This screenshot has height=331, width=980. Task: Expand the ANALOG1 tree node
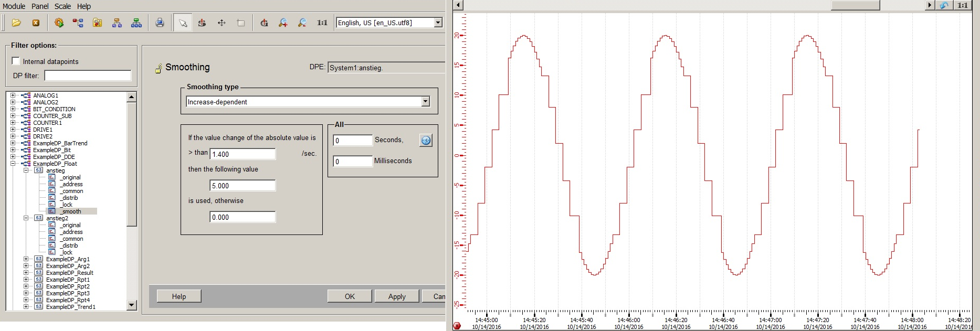[x=13, y=95]
